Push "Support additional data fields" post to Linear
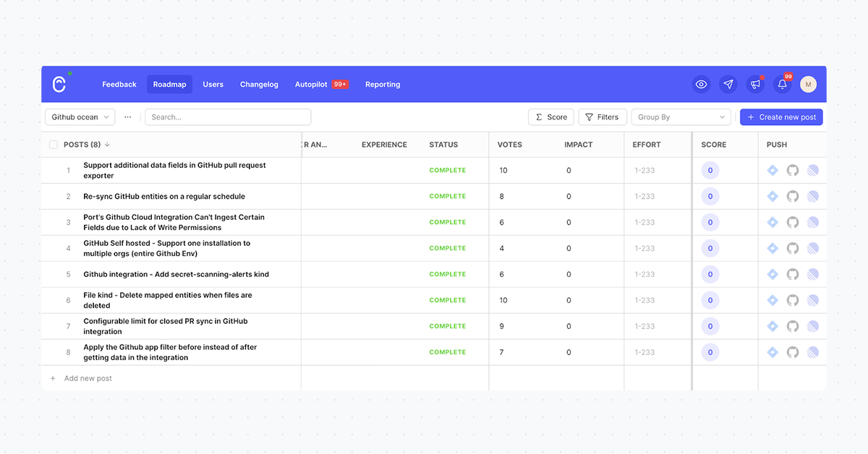This screenshot has height=454, width=868. coord(813,171)
